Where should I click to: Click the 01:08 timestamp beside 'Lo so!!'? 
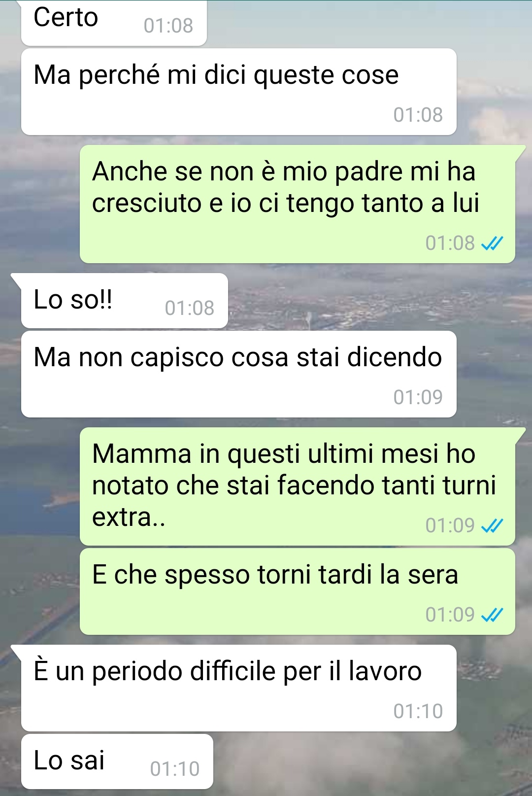tap(190, 308)
